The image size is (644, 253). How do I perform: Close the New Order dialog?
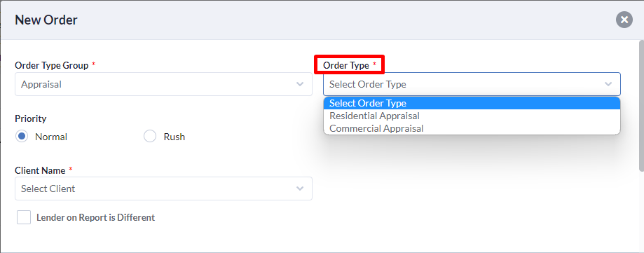[624, 20]
